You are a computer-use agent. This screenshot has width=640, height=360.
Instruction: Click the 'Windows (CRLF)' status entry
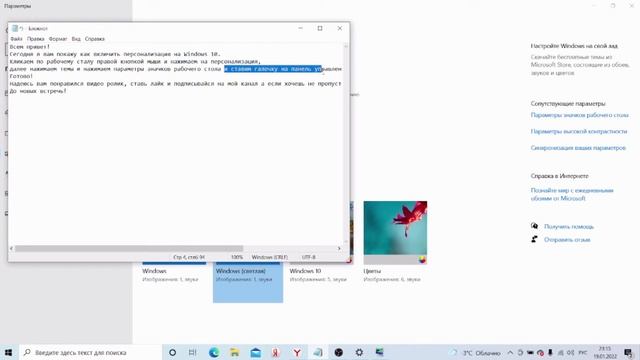(269, 257)
